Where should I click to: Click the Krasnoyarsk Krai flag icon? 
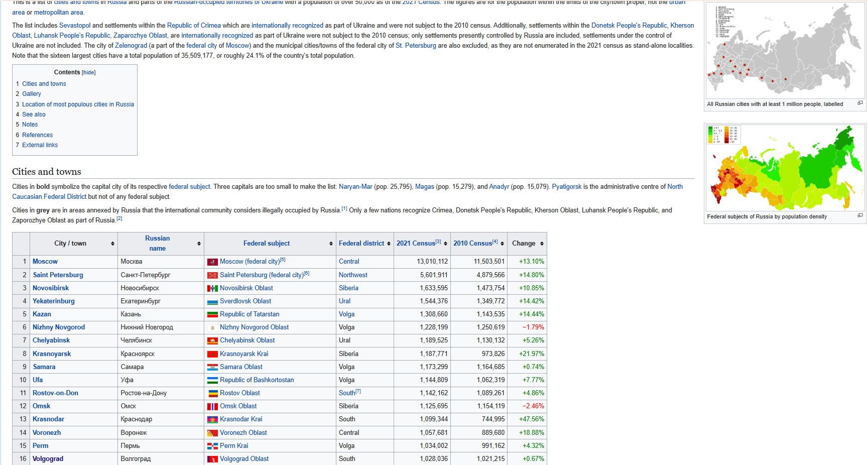point(212,354)
